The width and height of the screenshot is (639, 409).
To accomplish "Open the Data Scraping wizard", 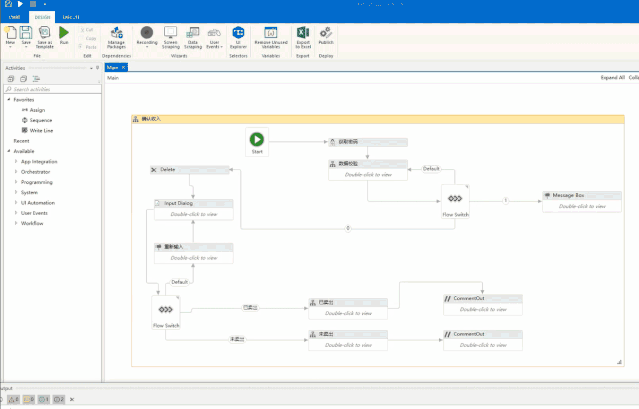I will tap(193, 37).
